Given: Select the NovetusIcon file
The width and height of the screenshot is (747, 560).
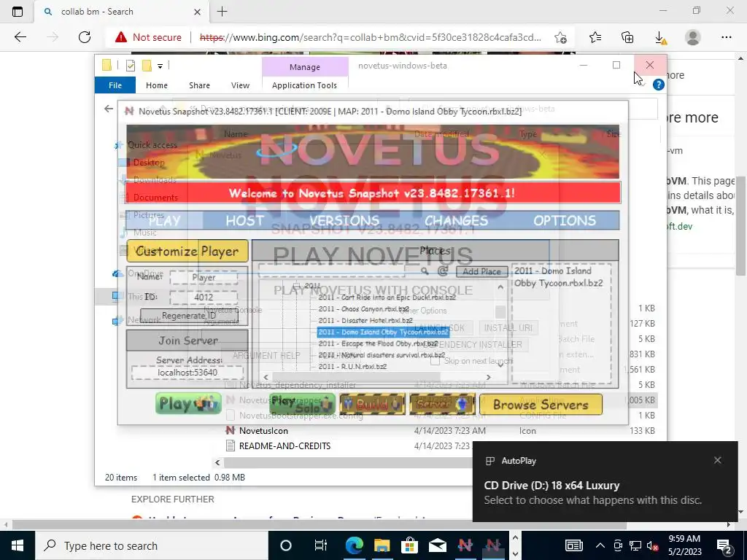Looking at the screenshot, I should 263,430.
